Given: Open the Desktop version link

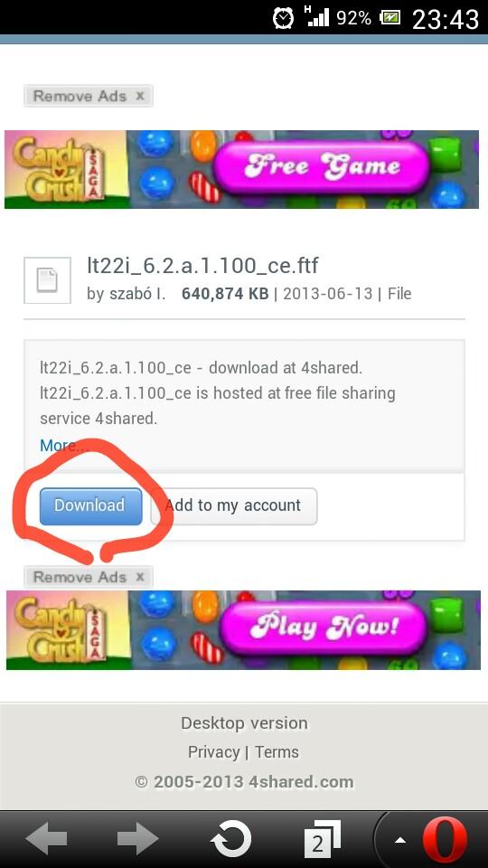Looking at the screenshot, I should (244, 723).
